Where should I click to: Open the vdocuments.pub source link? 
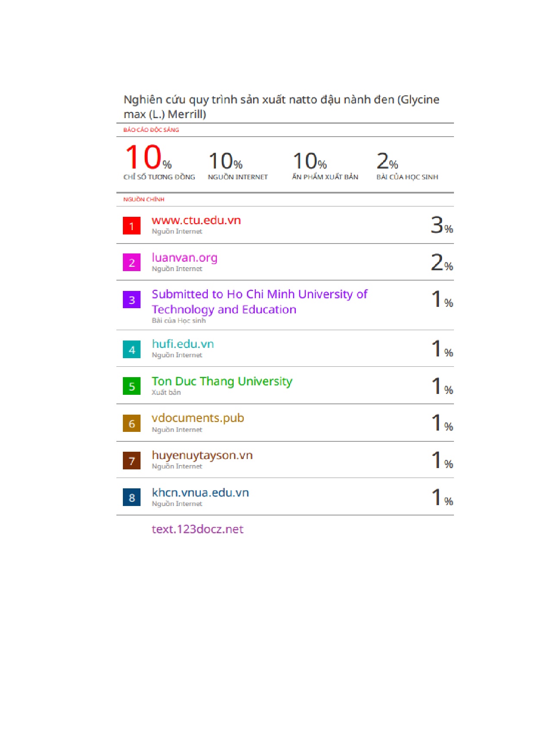[x=198, y=418]
